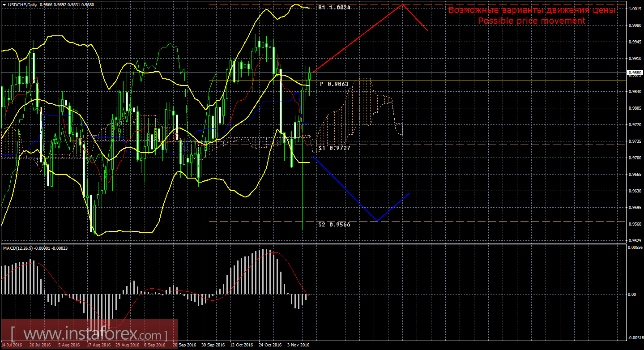Click the 0.00 zero level on MACD scale
The height and width of the screenshot is (350, 644).
[x=632, y=294]
